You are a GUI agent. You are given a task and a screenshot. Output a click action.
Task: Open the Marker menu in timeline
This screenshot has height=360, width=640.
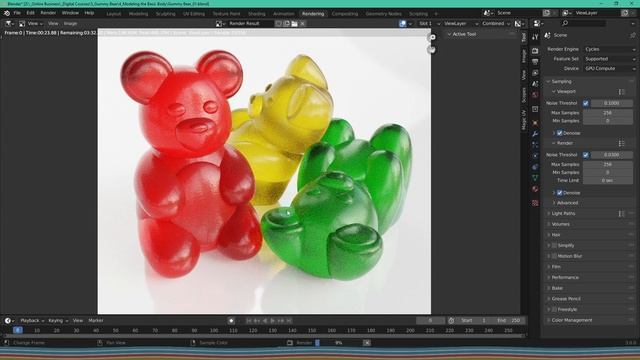(x=96, y=321)
